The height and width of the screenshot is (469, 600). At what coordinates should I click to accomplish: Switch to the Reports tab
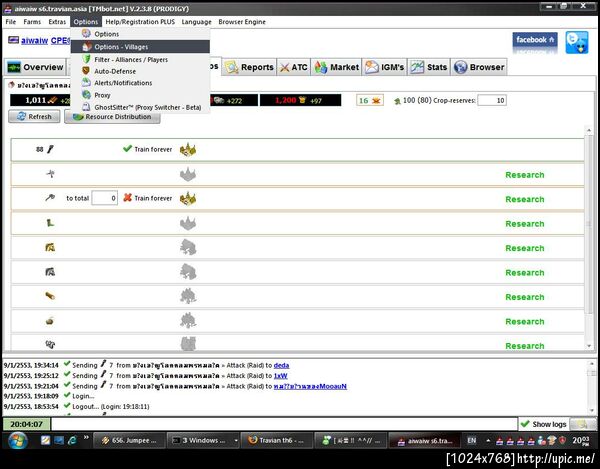pos(249,67)
